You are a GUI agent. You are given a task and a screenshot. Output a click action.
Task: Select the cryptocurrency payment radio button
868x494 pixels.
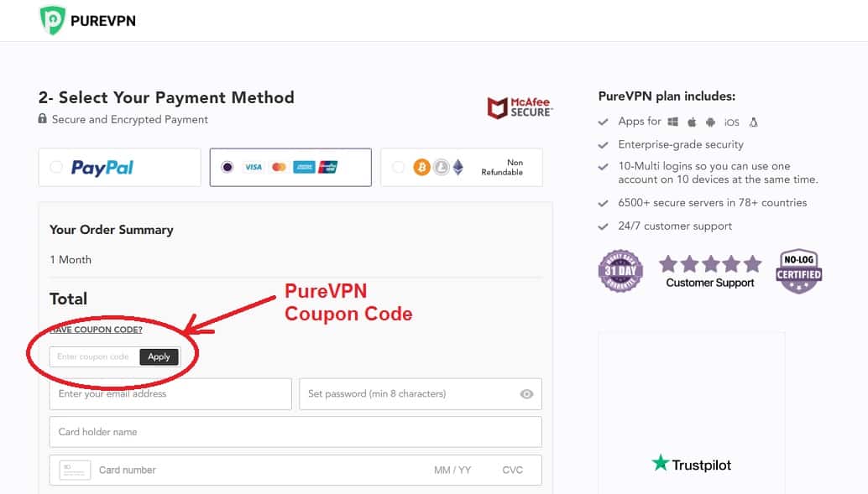(x=397, y=167)
